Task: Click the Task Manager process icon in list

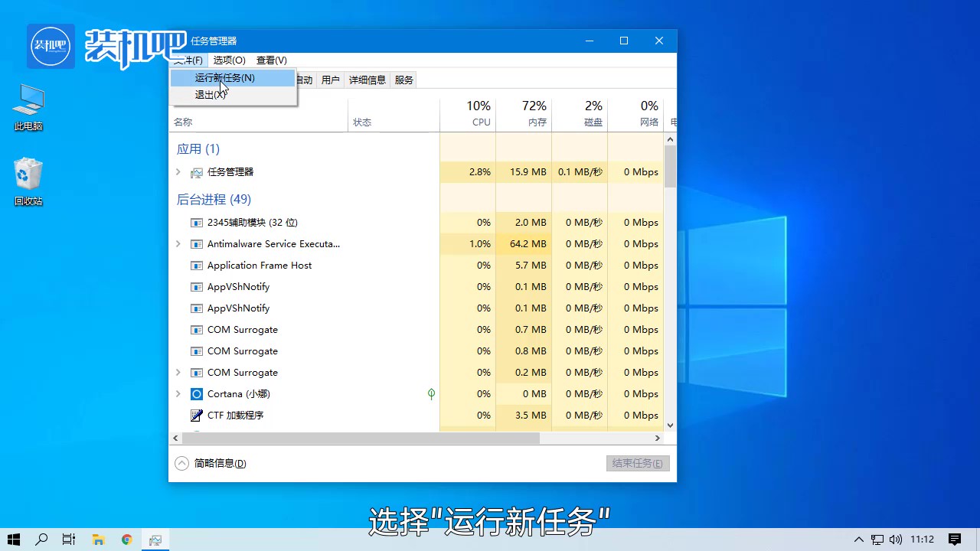Action: click(197, 172)
